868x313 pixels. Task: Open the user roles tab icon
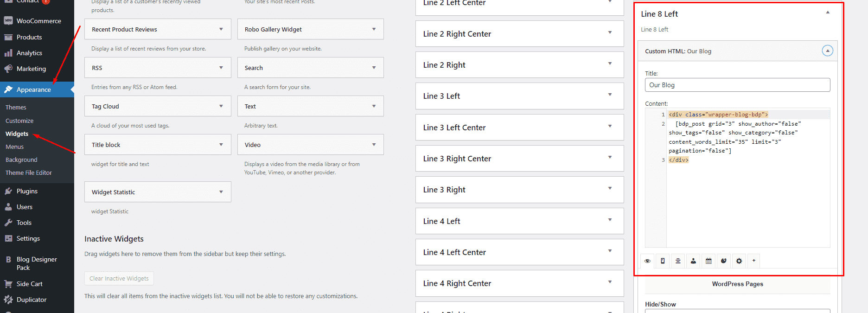[x=693, y=261]
